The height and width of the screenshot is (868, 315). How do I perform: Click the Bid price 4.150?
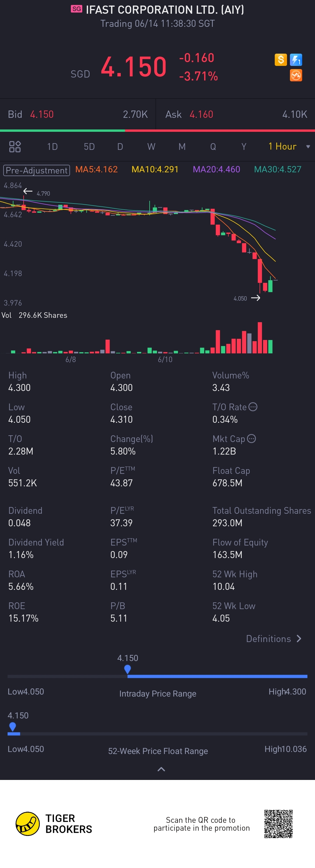tap(42, 114)
